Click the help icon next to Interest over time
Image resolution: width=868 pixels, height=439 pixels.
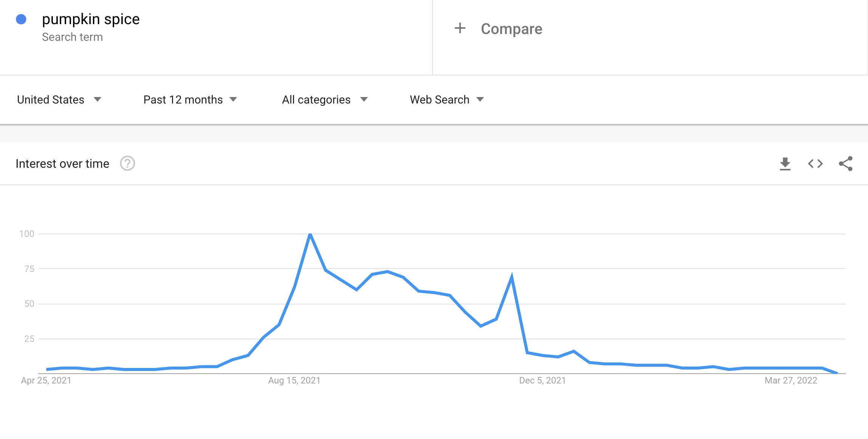click(128, 163)
